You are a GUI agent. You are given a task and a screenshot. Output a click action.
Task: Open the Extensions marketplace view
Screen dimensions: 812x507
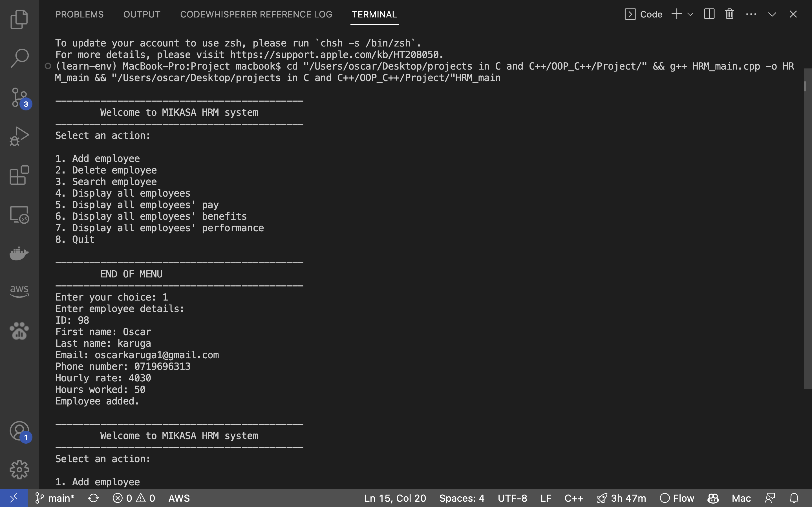point(19,175)
